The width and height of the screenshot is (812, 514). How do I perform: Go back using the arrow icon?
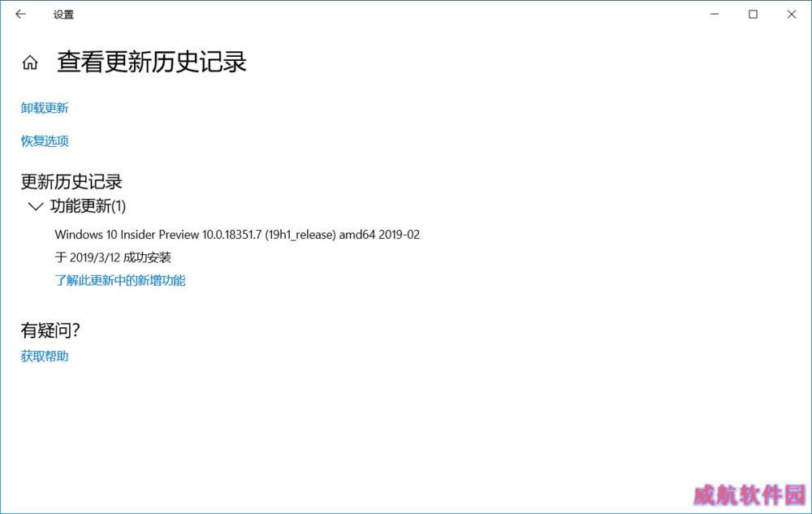[21, 15]
